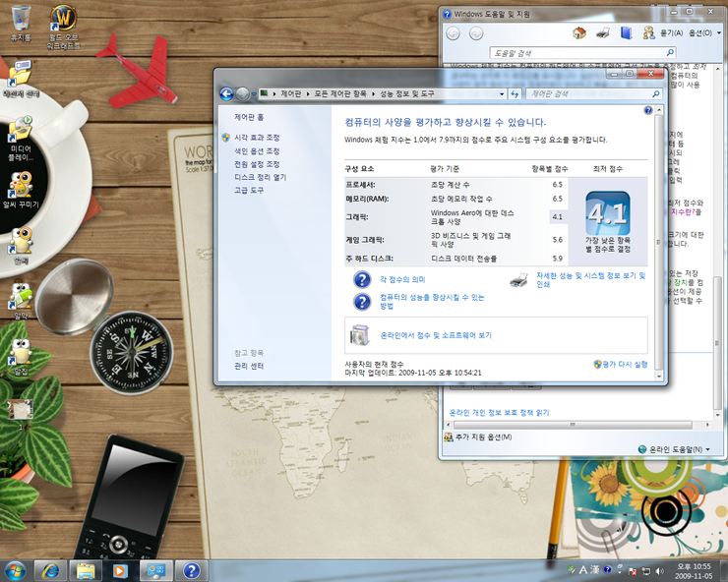The width and height of the screenshot is (728, 582).
Task: Click the volume icon in system tray
Action: point(659,570)
